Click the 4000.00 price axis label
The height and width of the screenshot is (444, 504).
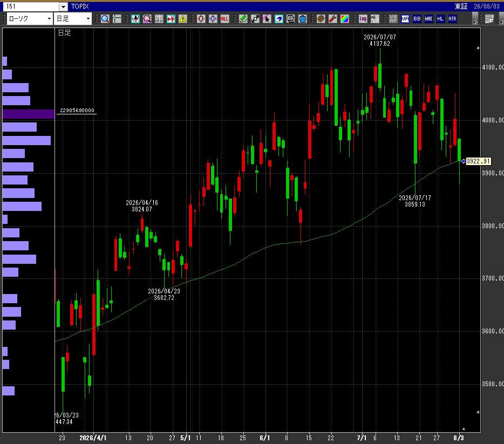(493, 120)
